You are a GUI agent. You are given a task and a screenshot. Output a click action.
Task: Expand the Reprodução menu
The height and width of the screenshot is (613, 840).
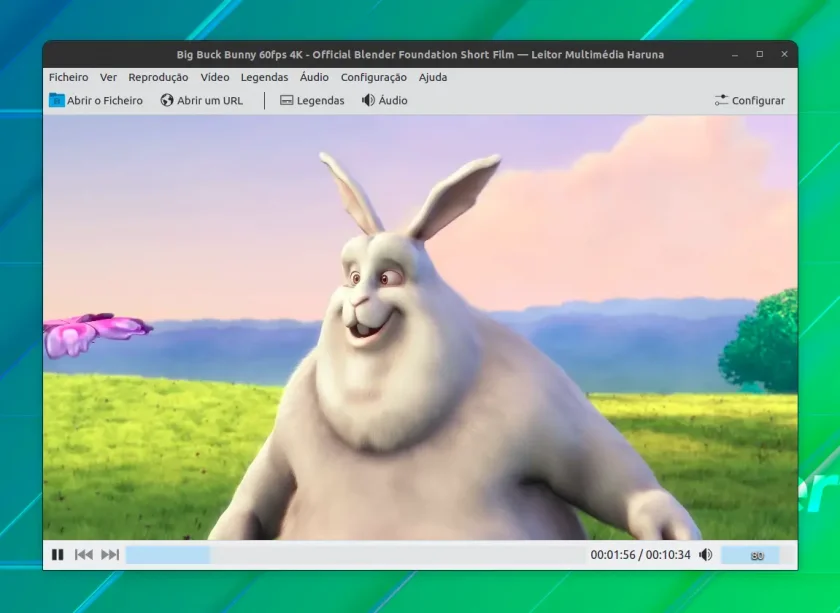pyautogui.click(x=158, y=77)
